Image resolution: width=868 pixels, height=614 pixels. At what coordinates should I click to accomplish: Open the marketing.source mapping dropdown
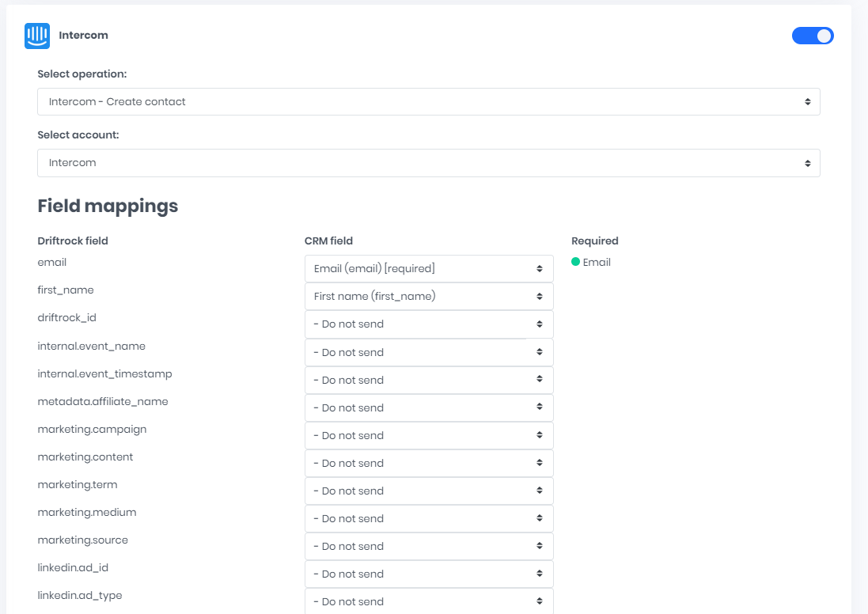428,547
